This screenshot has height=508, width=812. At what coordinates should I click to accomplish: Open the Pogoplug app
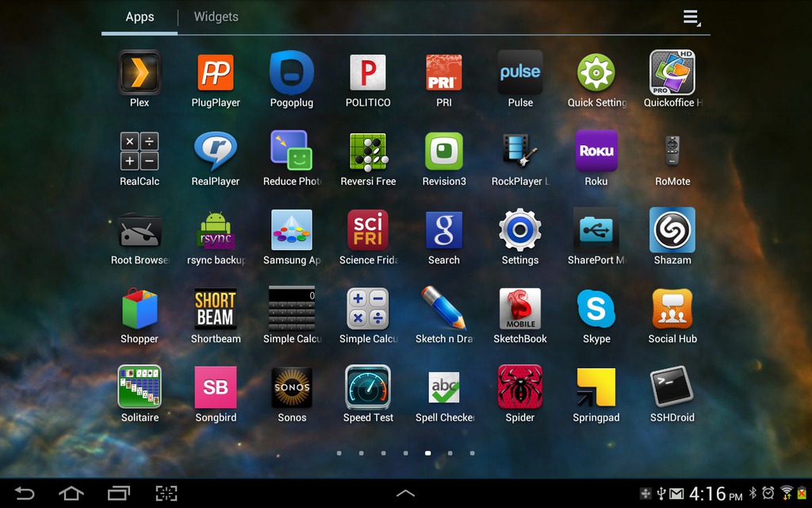click(x=292, y=72)
